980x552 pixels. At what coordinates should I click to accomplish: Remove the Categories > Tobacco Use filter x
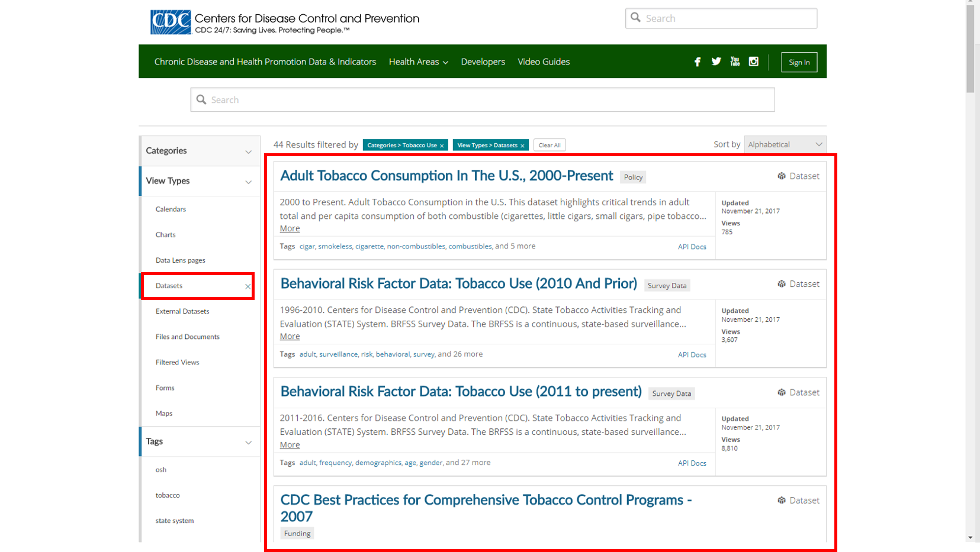[x=442, y=146]
